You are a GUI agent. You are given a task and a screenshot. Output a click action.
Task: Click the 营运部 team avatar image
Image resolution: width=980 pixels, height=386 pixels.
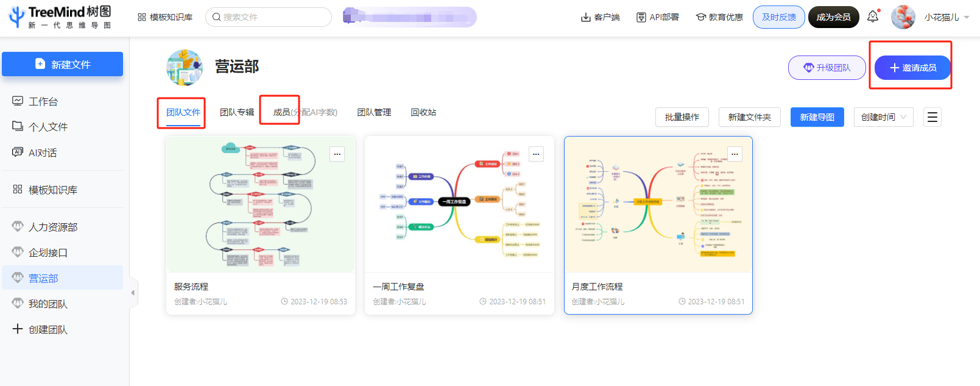click(185, 67)
